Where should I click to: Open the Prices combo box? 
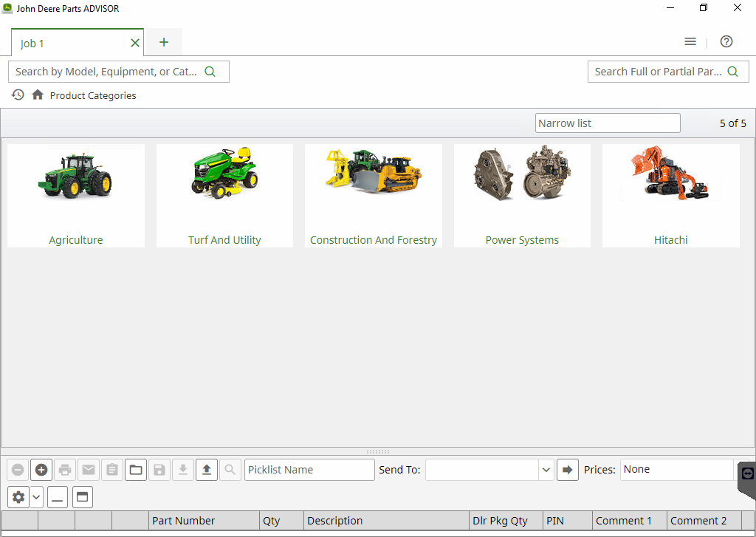click(676, 470)
